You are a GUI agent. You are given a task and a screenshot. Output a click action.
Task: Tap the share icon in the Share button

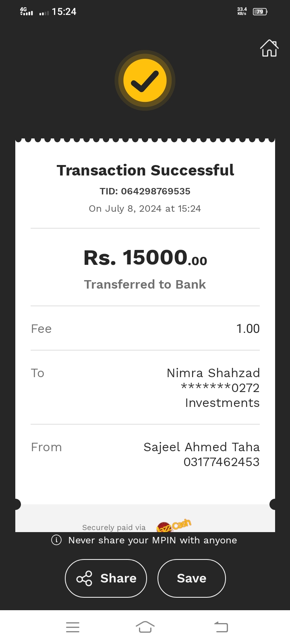click(x=84, y=578)
